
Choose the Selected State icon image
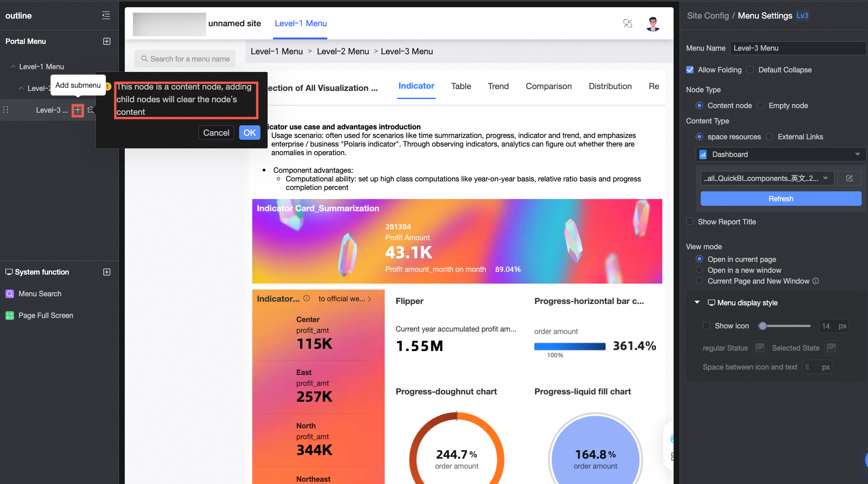pos(831,348)
